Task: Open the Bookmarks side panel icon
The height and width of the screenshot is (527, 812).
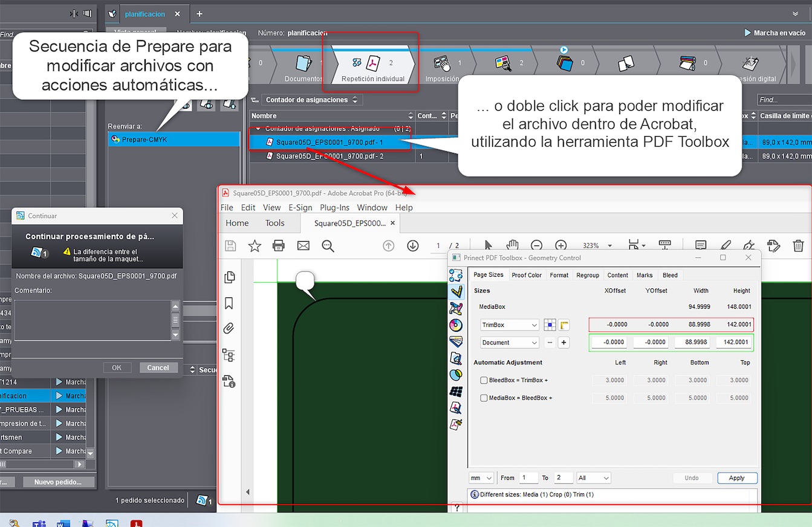Action: click(x=229, y=303)
